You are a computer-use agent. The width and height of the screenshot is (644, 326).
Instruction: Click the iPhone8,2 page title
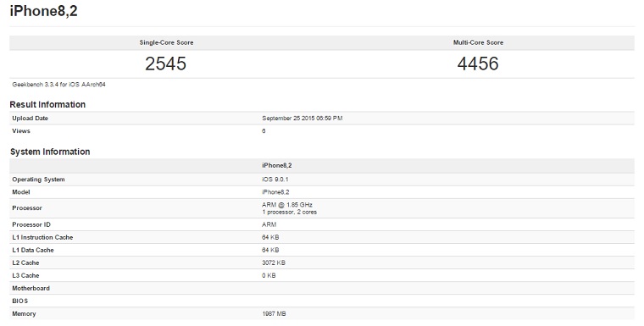click(43, 11)
